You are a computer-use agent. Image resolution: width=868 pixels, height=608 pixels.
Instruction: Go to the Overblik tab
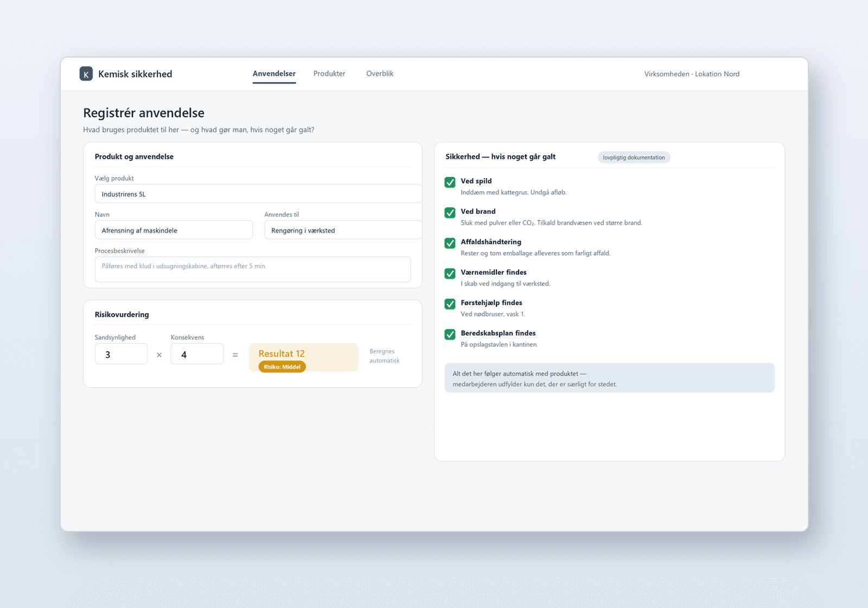[x=380, y=74]
